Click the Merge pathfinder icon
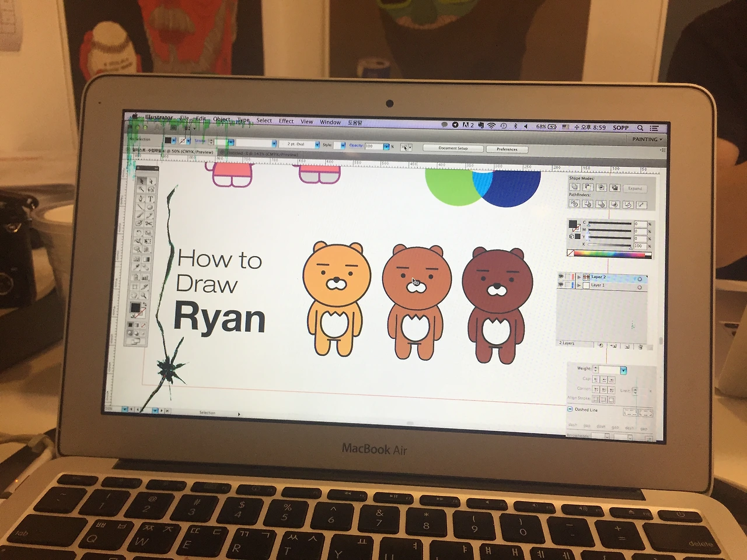The image size is (747, 560). (601, 204)
